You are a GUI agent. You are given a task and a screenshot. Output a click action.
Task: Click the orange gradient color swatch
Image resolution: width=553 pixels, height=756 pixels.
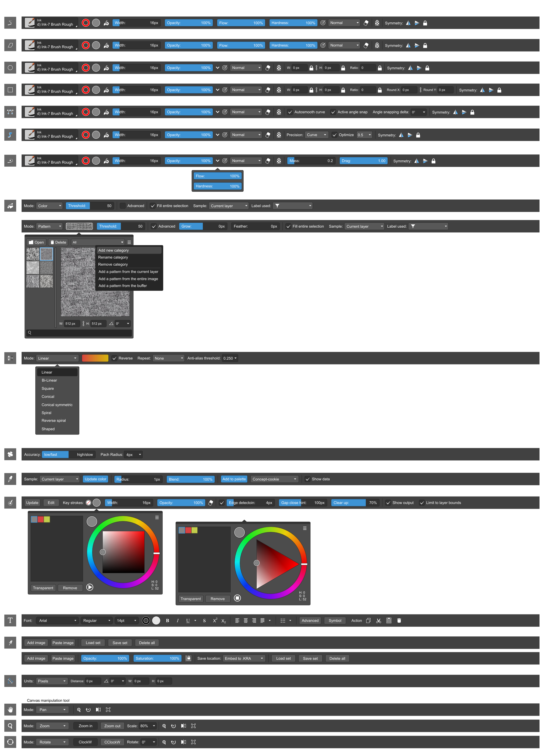click(95, 358)
